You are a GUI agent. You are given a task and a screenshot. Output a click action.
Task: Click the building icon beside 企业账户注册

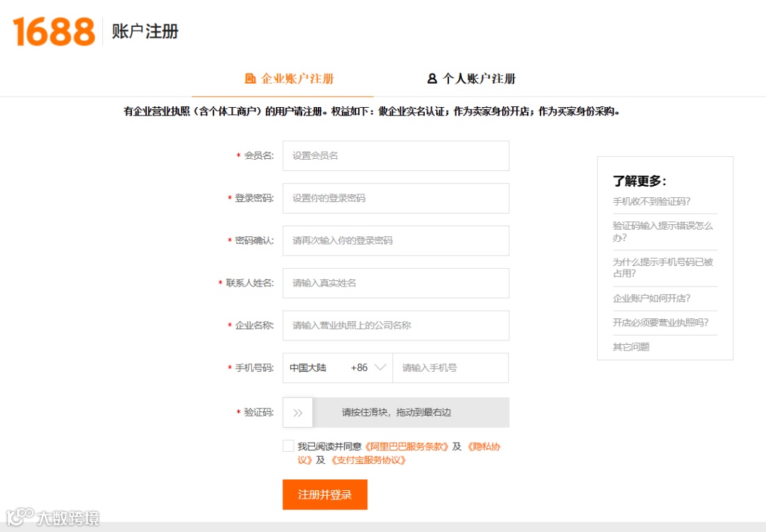coord(250,78)
